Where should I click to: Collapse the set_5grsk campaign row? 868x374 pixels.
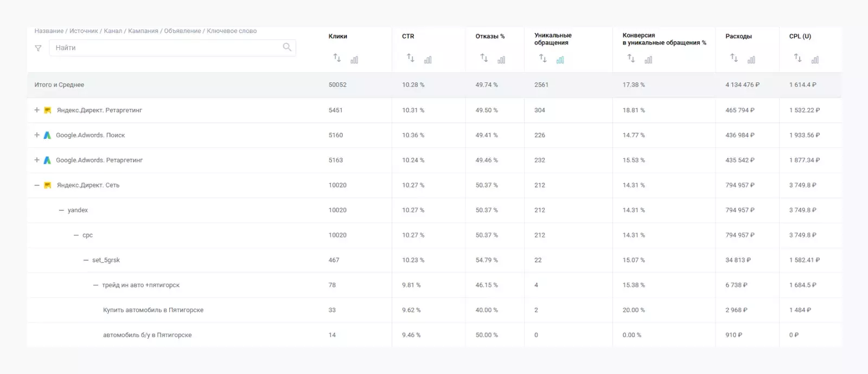point(86,260)
